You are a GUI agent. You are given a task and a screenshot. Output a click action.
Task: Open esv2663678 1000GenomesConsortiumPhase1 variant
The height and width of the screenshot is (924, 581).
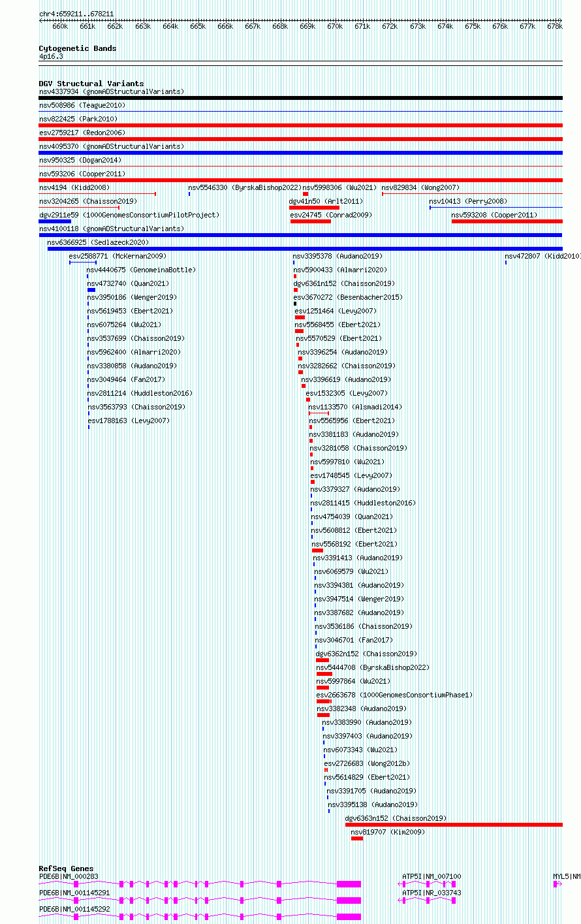pos(394,695)
